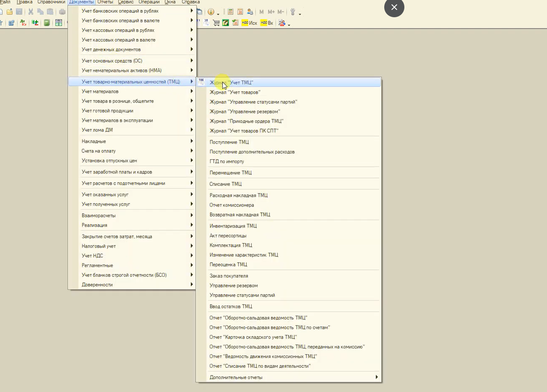
Task: Select Взаиморасчеты menu entry
Action: [132, 216]
